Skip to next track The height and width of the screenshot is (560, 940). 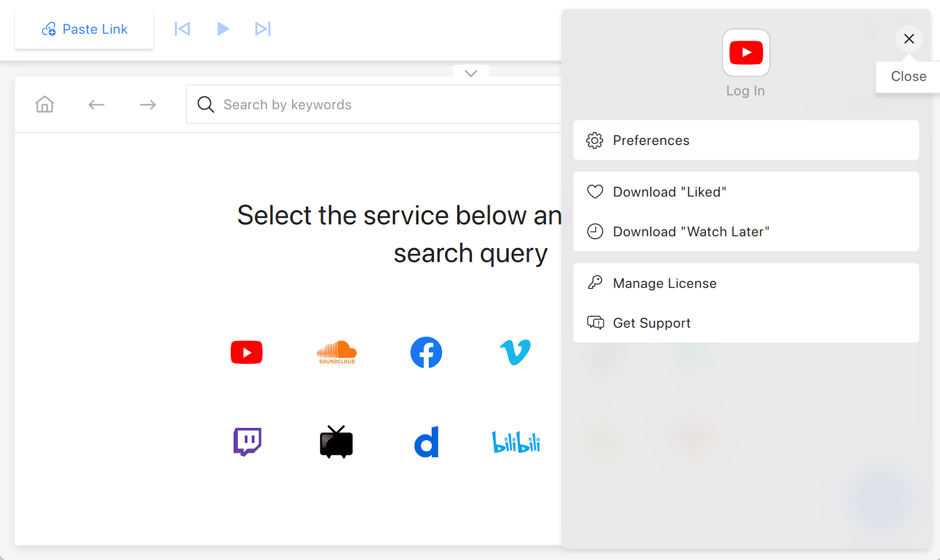[x=263, y=29]
